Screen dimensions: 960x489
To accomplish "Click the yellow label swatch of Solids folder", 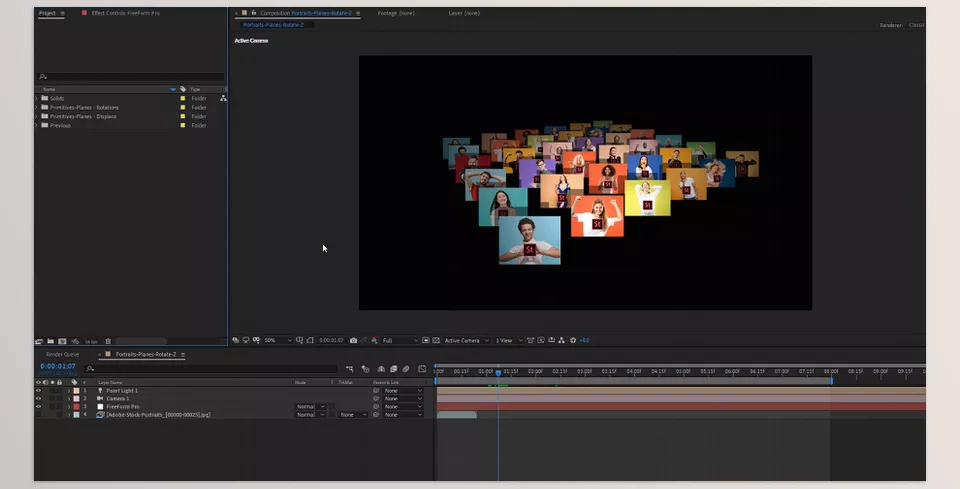I will click(x=182, y=98).
